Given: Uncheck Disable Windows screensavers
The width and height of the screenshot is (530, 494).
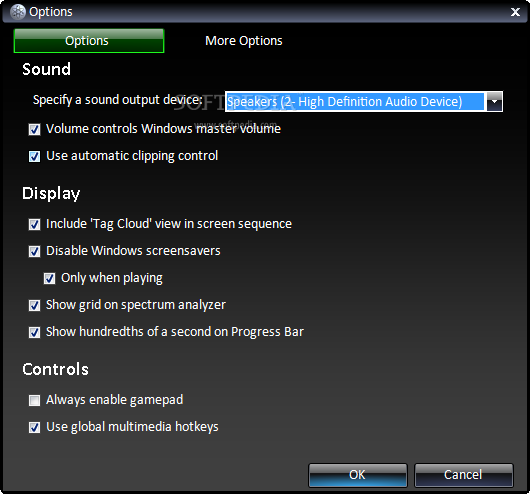Looking at the screenshot, I should point(34,251).
